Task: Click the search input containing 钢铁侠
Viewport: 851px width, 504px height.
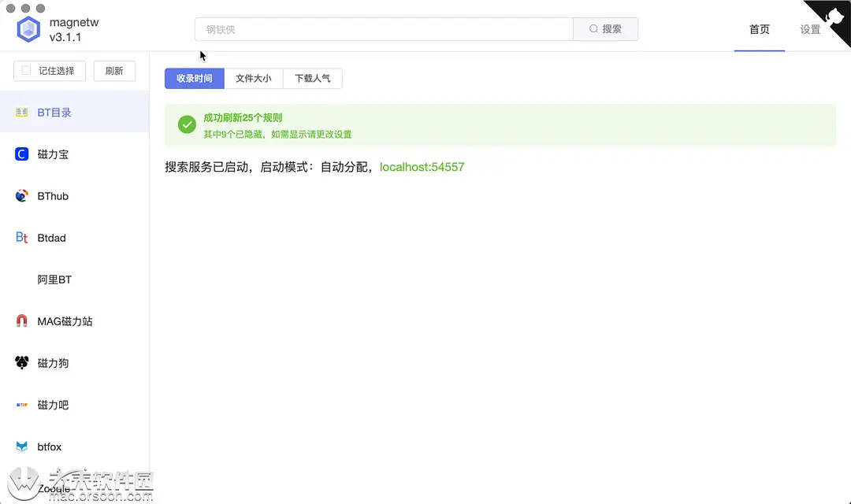Action: click(383, 28)
